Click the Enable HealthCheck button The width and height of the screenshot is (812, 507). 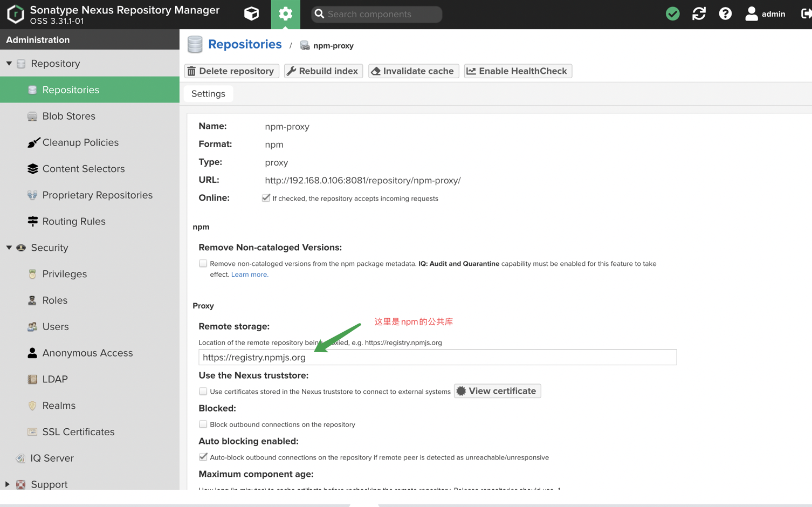tap(518, 71)
